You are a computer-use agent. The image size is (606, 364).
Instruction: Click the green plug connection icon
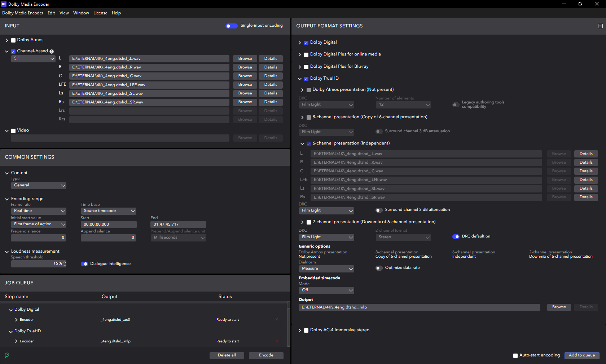7,355
